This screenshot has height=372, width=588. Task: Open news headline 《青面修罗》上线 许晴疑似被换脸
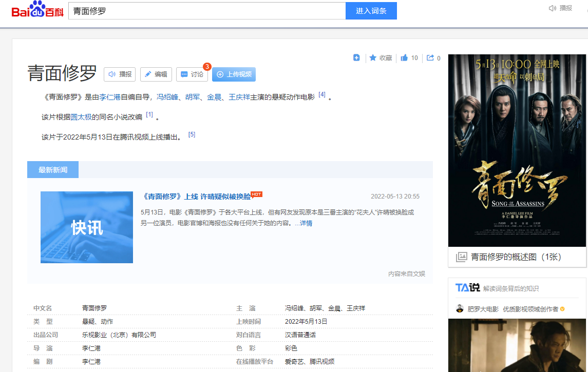[197, 197]
